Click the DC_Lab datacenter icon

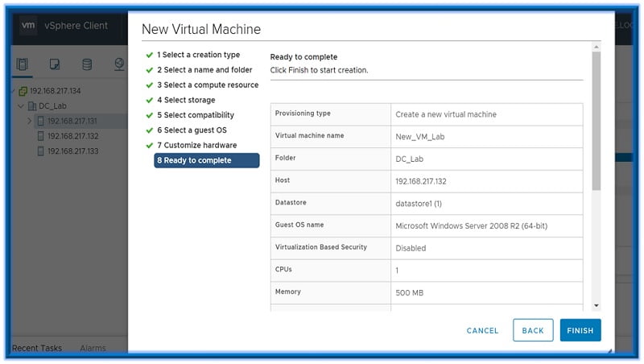point(32,106)
